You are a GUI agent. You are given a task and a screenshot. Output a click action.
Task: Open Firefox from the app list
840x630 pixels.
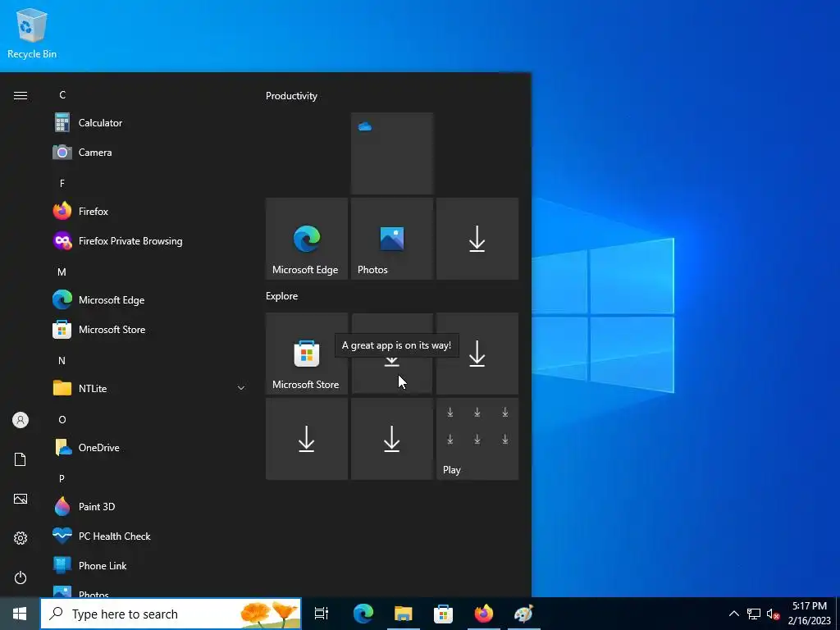pyautogui.click(x=149, y=211)
